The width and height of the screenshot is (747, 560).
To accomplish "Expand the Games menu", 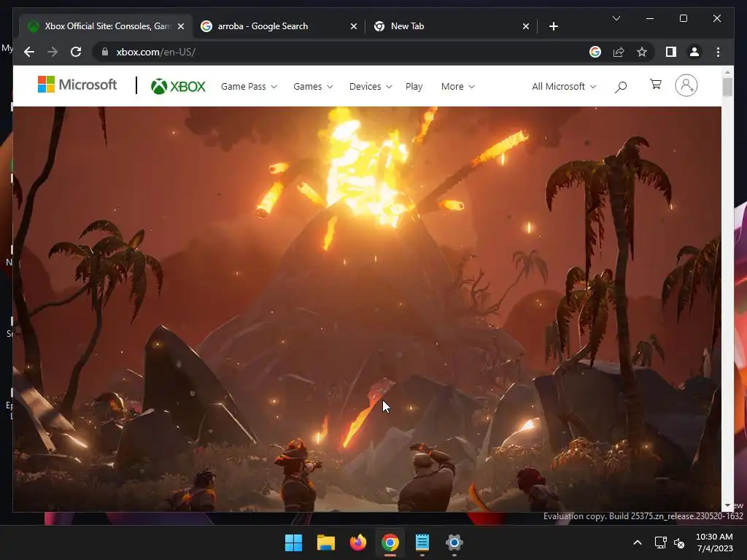I will point(313,86).
